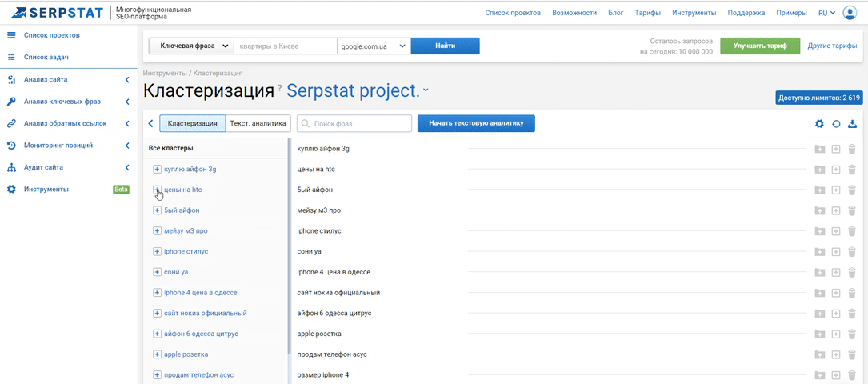Expand the '5ый айфон' cluster

tap(157, 210)
